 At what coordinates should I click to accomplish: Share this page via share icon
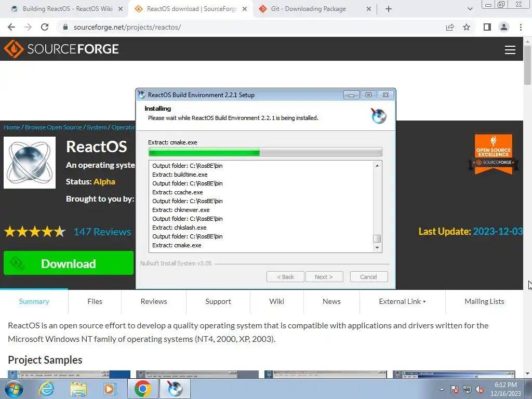(450, 27)
